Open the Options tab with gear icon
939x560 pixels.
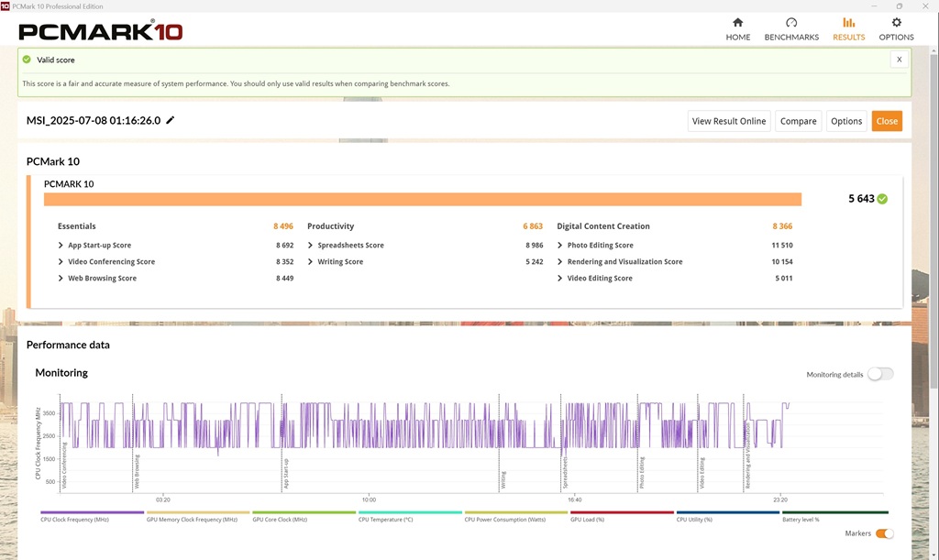tap(896, 28)
